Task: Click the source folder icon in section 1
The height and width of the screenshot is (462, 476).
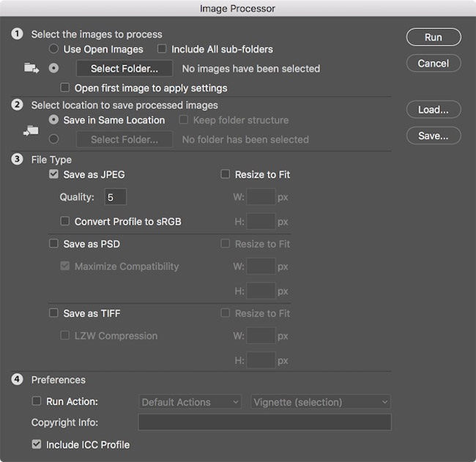Action: 31,68
